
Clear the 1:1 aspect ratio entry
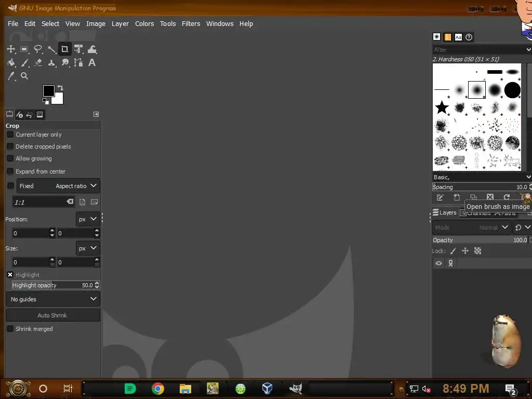pyautogui.click(x=70, y=202)
